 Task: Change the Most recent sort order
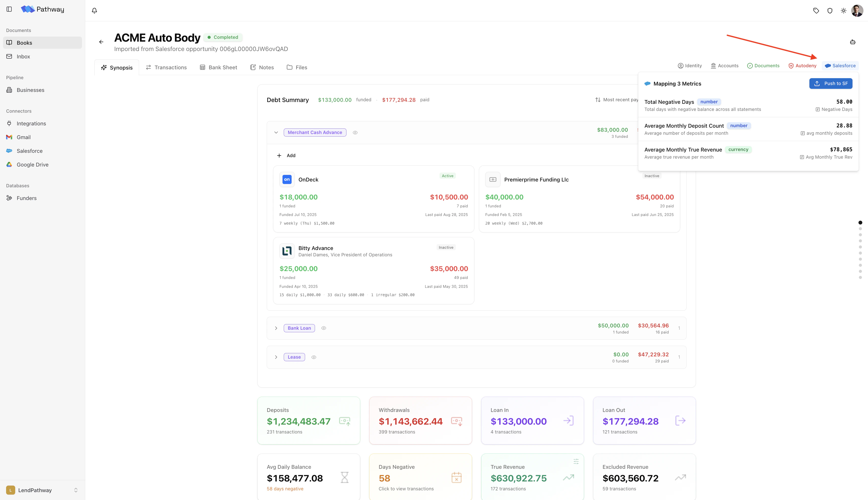[x=617, y=99]
